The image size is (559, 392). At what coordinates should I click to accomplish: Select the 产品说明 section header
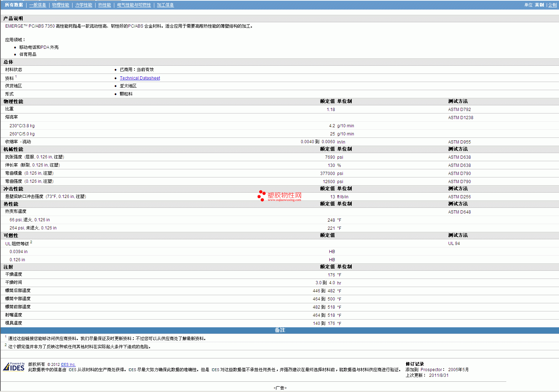[x=13, y=18]
